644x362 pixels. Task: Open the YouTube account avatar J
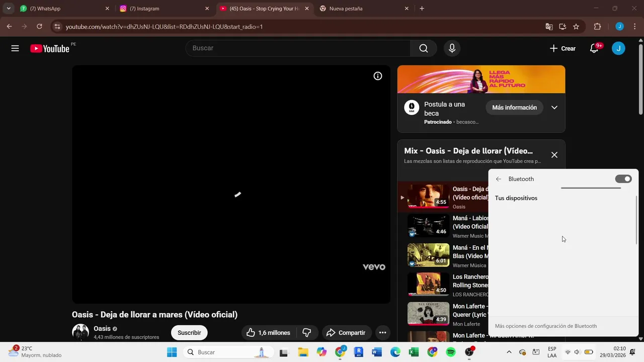[x=618, y=48]
